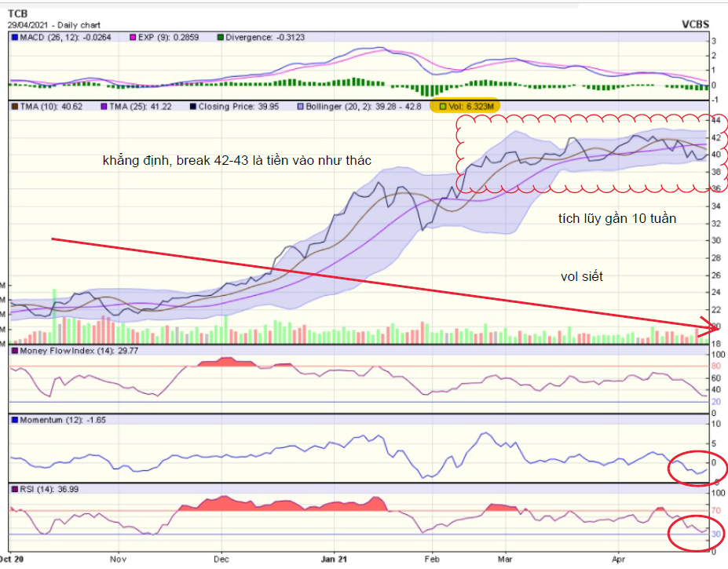Click the brown TMA (10) legend marker
This screenshot has height=569, width=728.
[x=14, y=106]
